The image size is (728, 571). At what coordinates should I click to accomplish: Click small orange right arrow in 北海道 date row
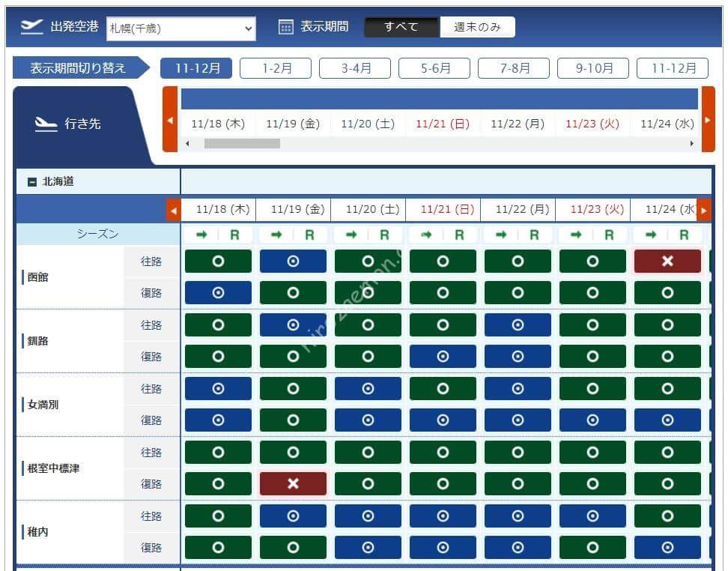click(704, 211)
